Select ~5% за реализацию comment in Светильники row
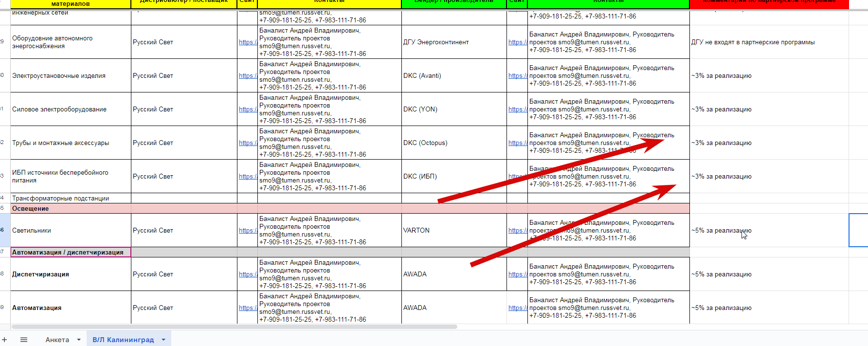 769,230
